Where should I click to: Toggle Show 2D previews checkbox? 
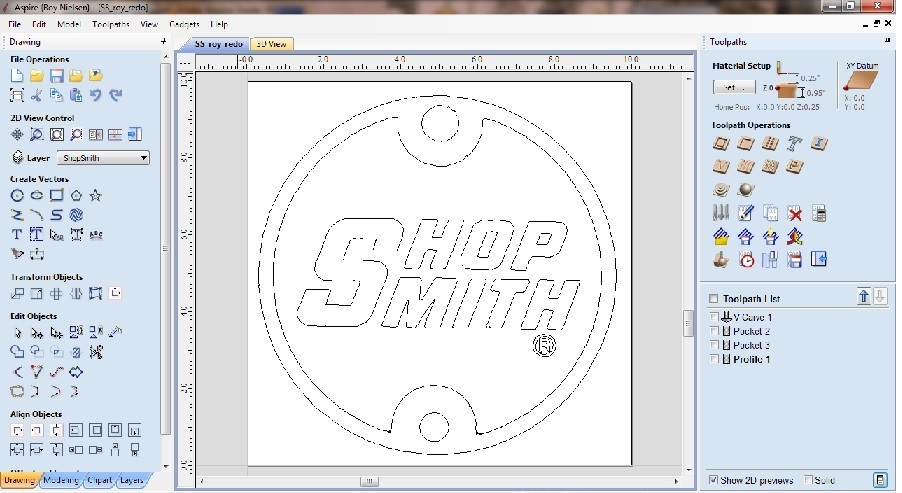coord(713,480)
